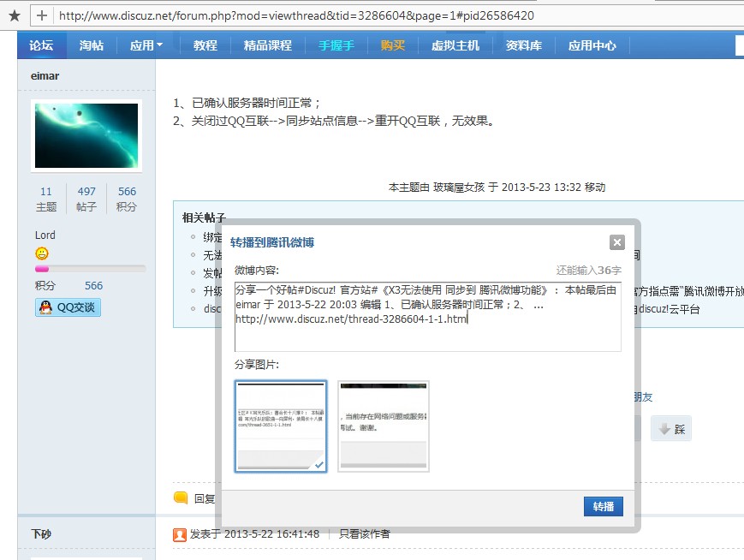Open the 应用中心 navigation item

coord(592,45)
